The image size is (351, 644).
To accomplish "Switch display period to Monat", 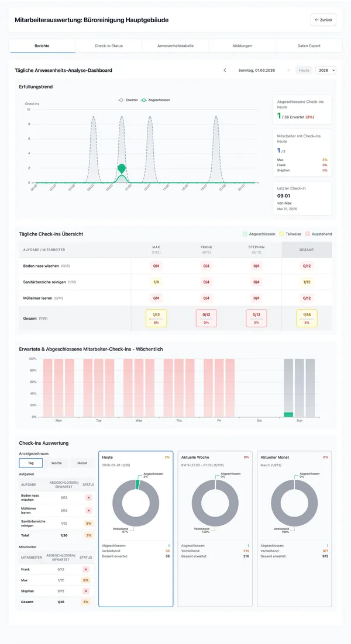I will point(82,462).
